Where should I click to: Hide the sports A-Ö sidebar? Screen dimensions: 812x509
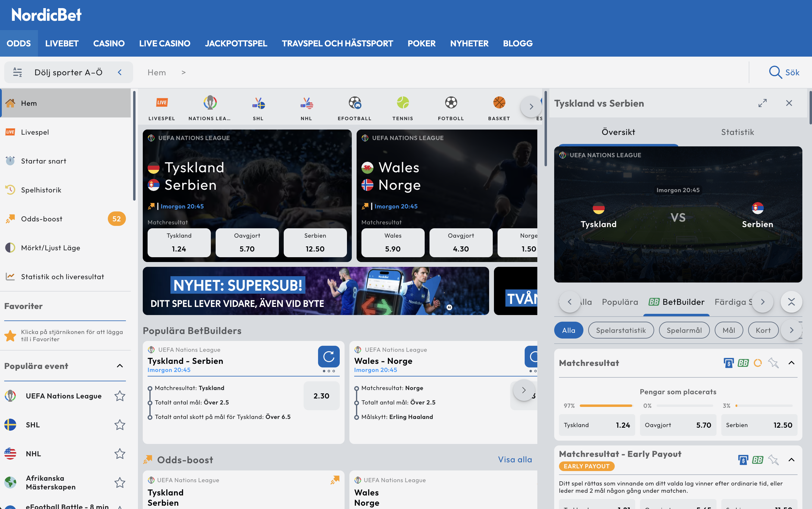tap(68, 72)
